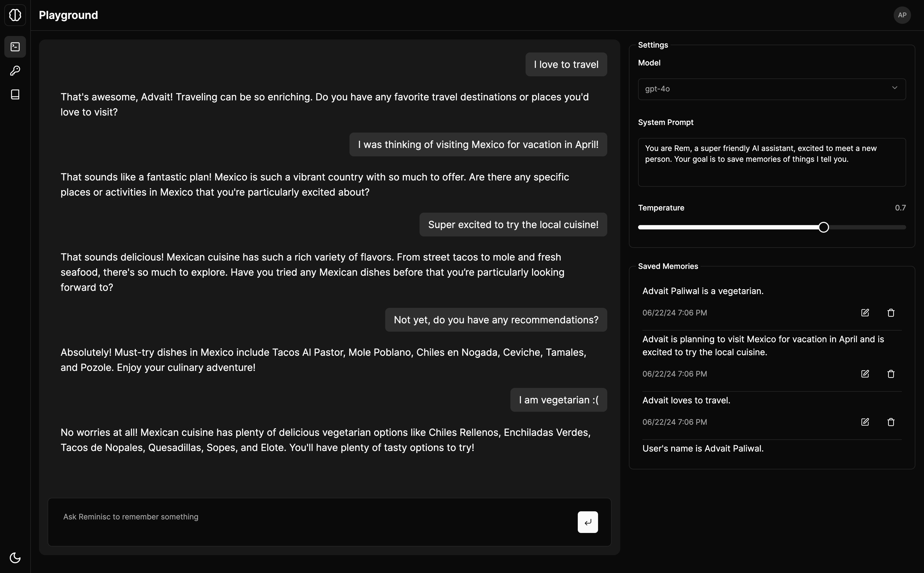The height and width of the screenshot is (573, 924).
Task: Open the docs book sidebar icon
Action: 15,94
